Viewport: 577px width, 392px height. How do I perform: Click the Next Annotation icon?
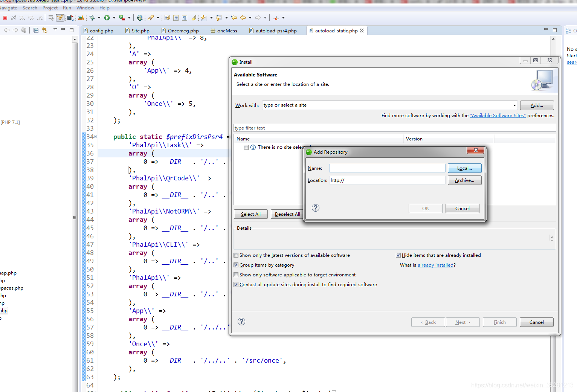pos(203,18)
